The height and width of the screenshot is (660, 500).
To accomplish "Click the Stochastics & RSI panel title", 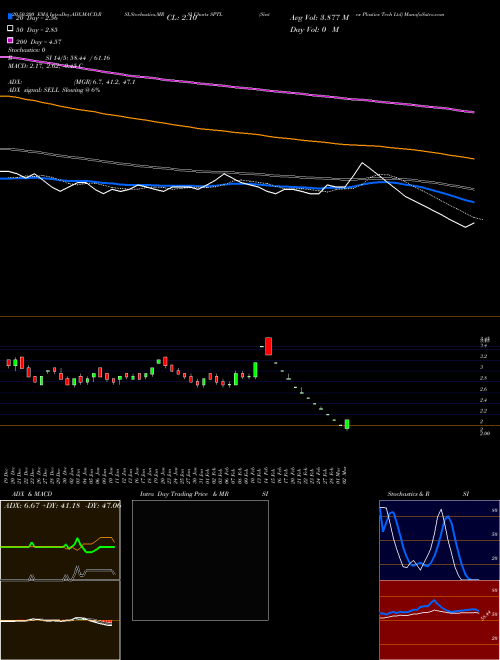I will (428, 494).
